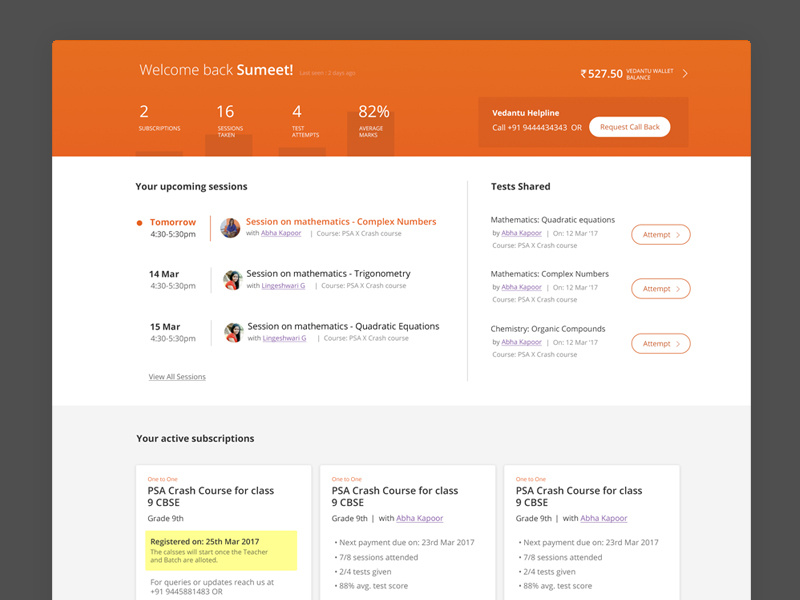This screenshot has height=600, width=800.
Task: Attempt the Chemistry Organic Compounds test
Action: click(x=660, y=343)
